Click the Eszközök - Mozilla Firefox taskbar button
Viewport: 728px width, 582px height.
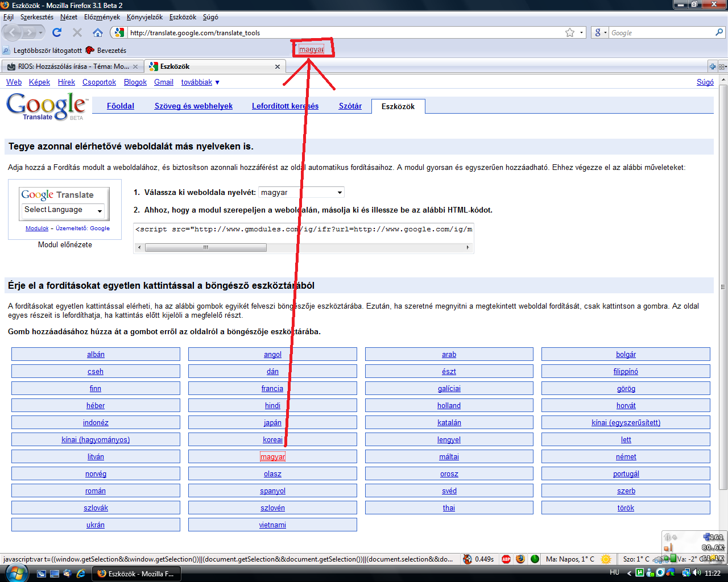click(x=136, y=573)
